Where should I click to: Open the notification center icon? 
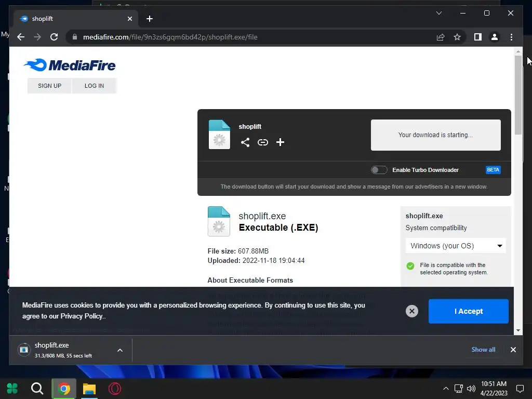[520, 389]
